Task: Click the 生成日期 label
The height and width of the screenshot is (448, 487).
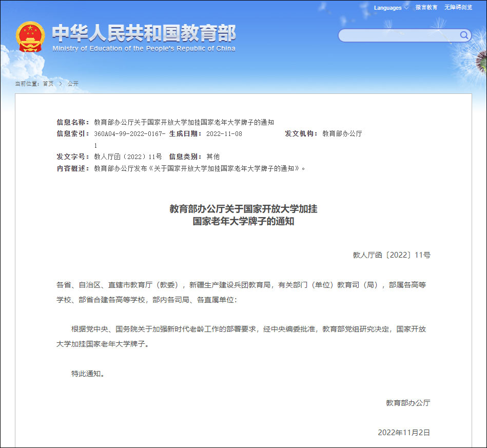Action: point(185,134)
